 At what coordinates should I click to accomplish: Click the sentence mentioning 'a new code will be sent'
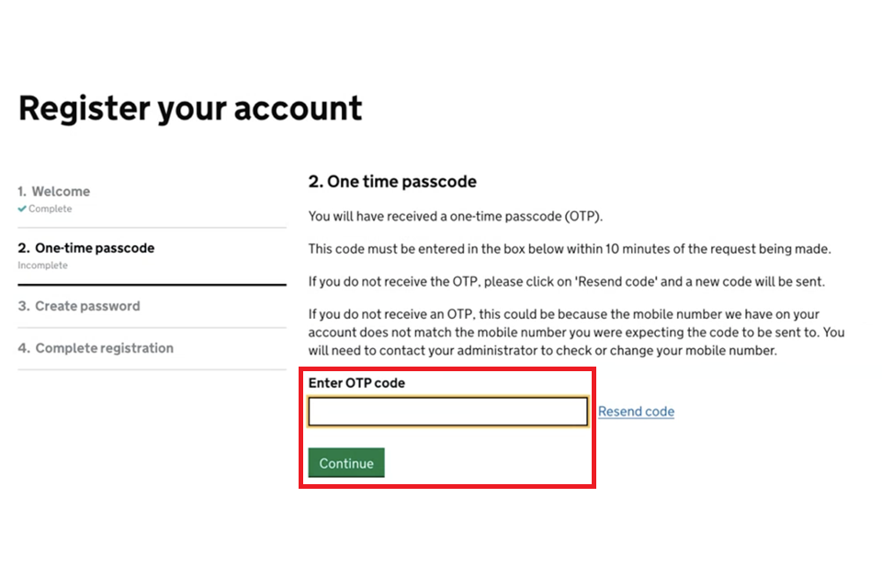(566, 281)
